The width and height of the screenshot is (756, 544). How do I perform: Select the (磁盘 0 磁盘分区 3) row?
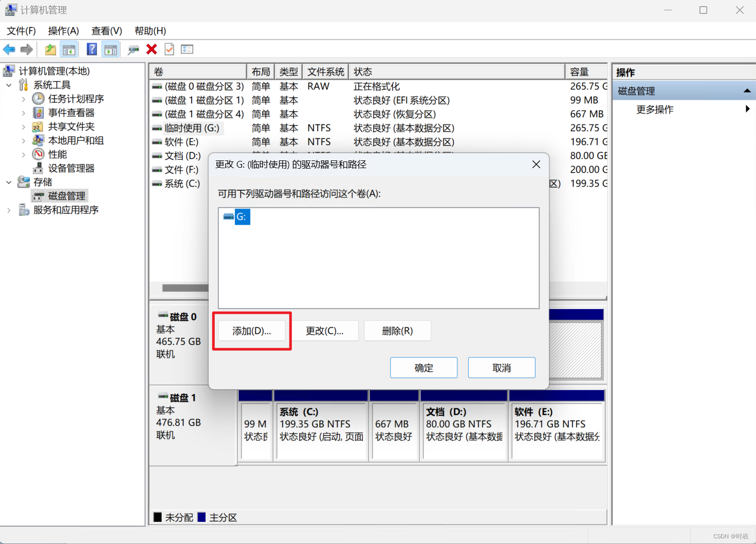coord(379,86)
